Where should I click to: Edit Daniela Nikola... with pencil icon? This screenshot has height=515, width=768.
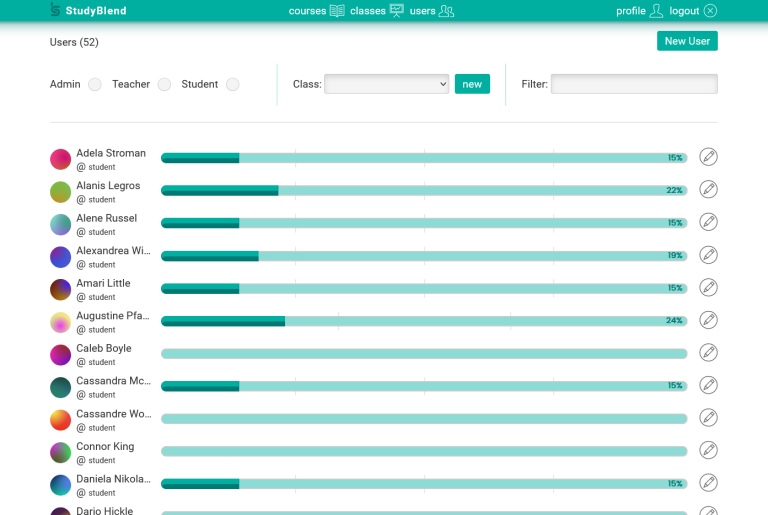(x=708, y=483)
